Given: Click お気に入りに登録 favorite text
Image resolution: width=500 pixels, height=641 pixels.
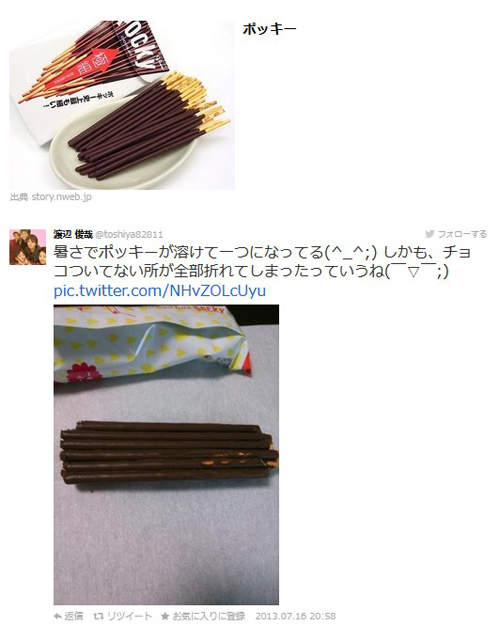Looking at the screenshot, I should point(209,616).
